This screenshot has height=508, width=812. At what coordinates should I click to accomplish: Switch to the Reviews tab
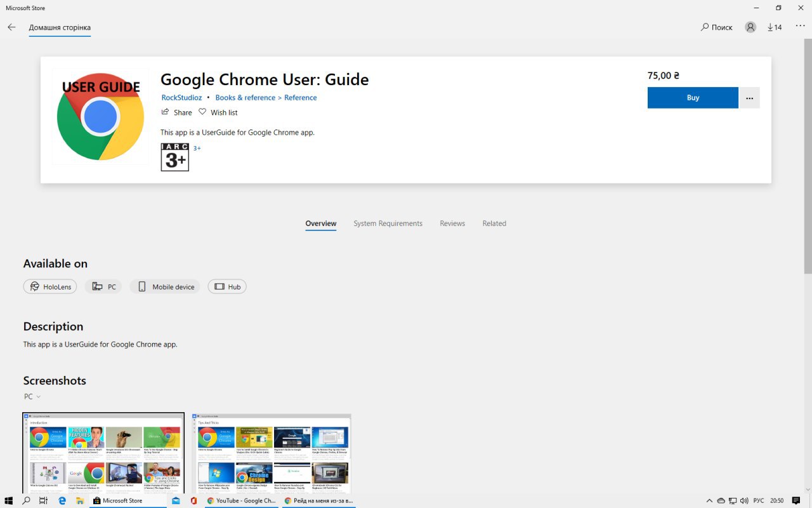[452, 224]
